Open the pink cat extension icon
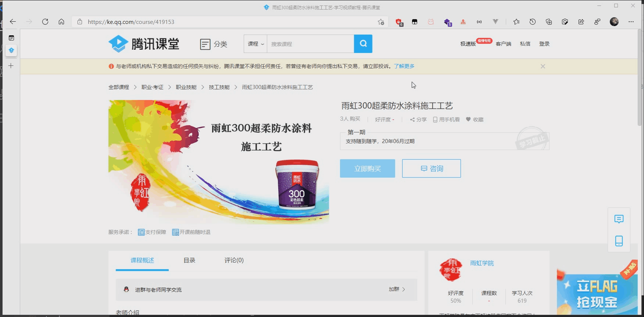 click(x=431, y=22)
